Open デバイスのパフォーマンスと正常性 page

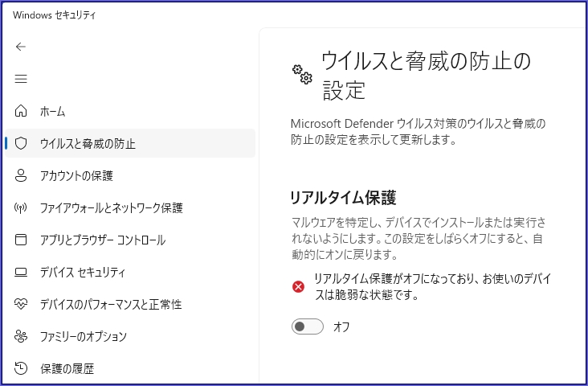pos(110,304)
